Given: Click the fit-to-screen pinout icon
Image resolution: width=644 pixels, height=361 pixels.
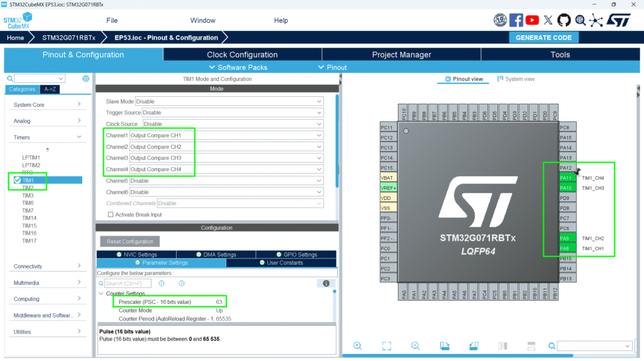Looking at the screenshot, I should 387,346.
